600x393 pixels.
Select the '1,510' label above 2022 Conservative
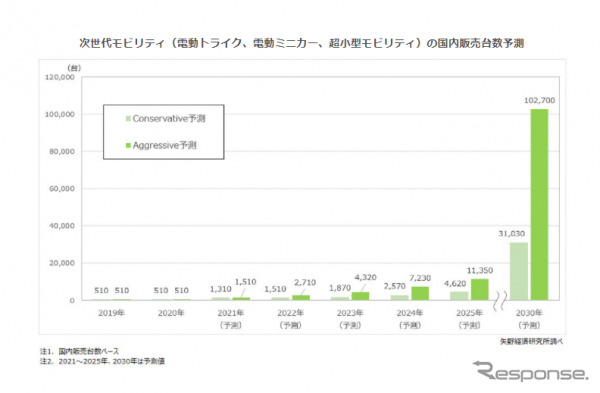coord(275,289)
